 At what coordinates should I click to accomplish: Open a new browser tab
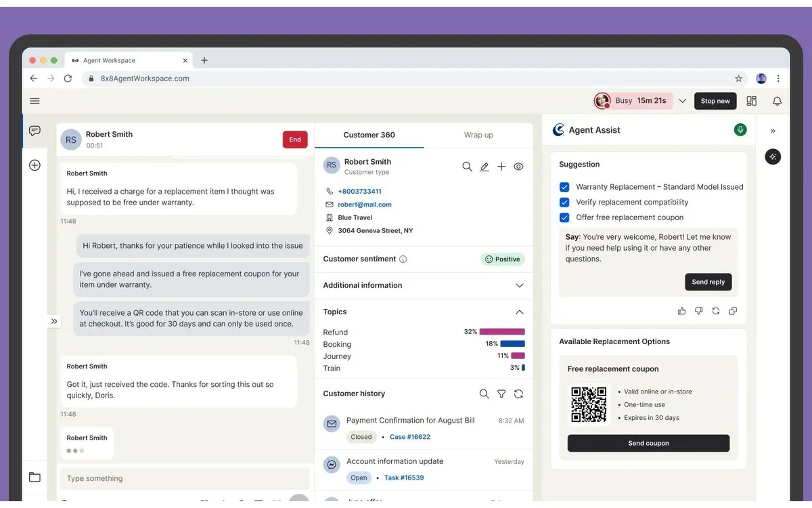click(x=204, y=60)
